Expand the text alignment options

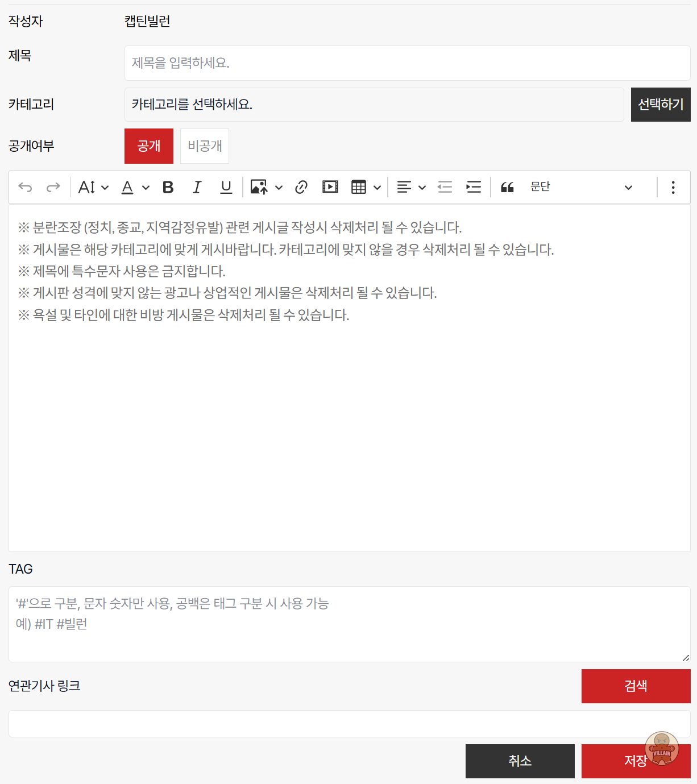(x=411, y=187)
